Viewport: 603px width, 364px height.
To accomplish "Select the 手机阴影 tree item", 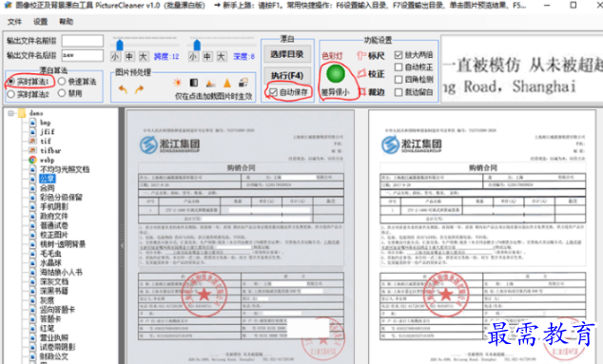I will 54,207.
